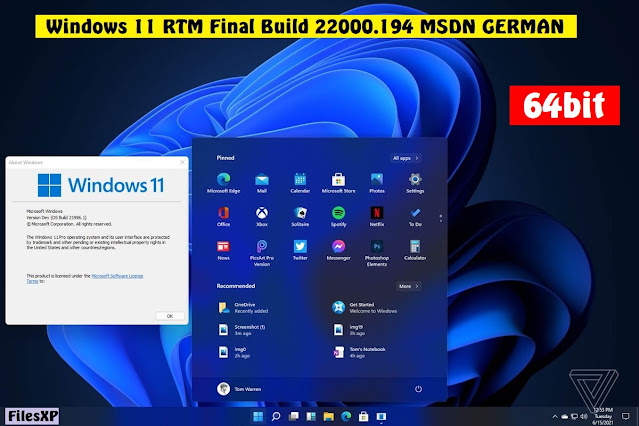Open Get Started recommendation
639x426 pixels.
coord(364,308)
